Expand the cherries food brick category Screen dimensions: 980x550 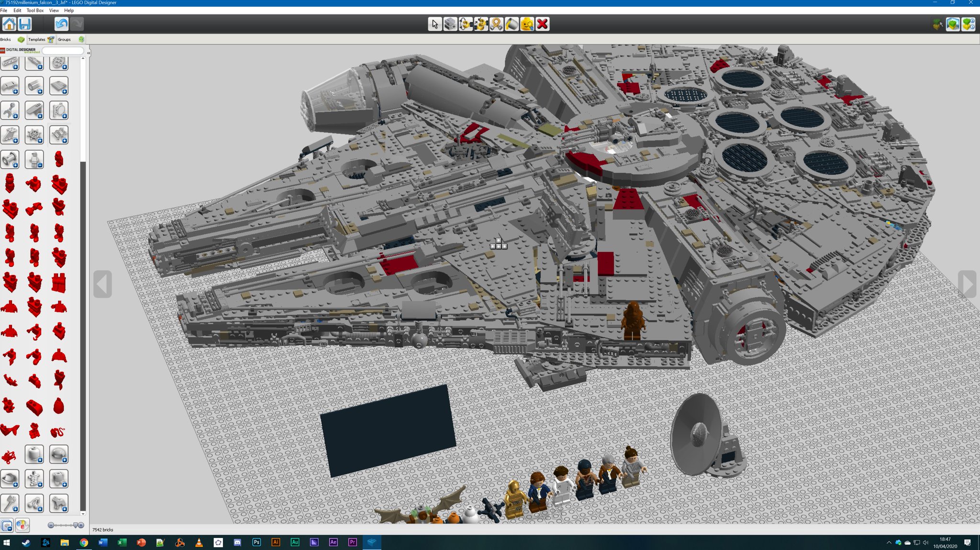point(34,503)
